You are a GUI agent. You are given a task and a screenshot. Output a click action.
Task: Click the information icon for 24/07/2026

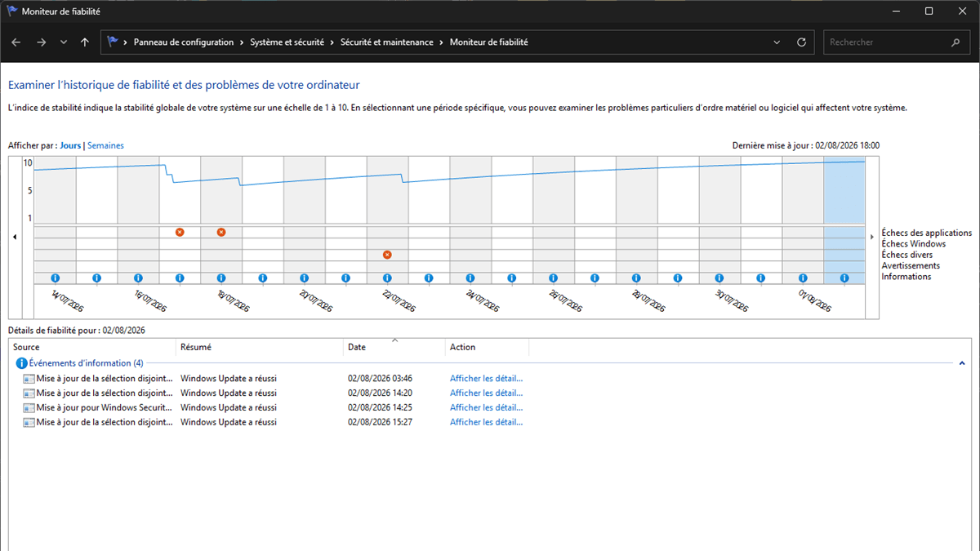(x=470, y=278)
